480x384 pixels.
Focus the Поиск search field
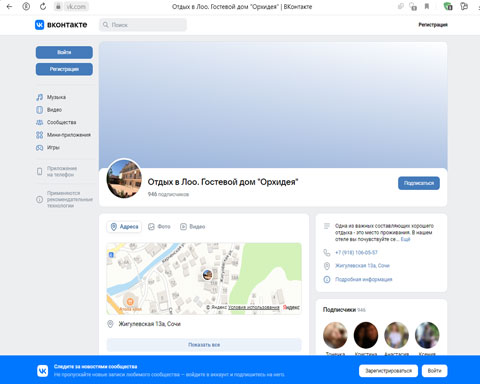[x=143, y=25]
